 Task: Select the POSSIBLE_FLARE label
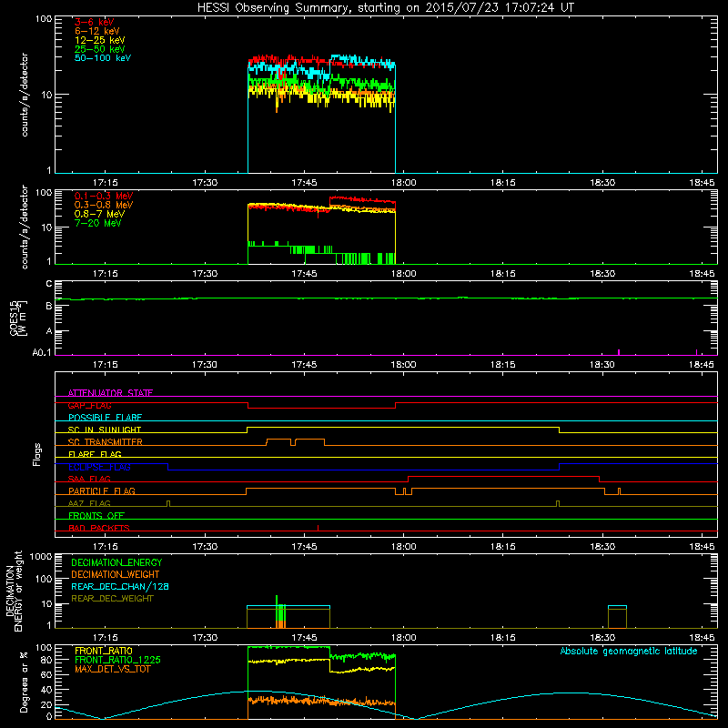(x=105, y=418)
